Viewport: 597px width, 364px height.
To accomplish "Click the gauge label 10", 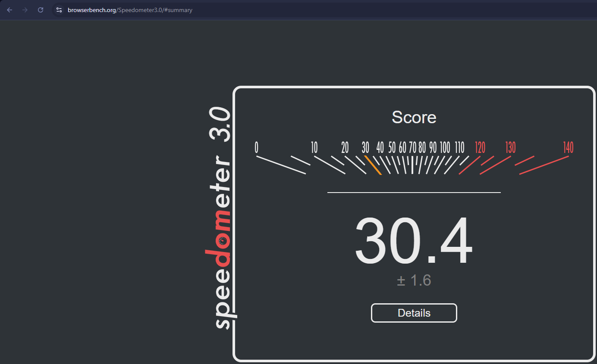I will tap(314, 148).
